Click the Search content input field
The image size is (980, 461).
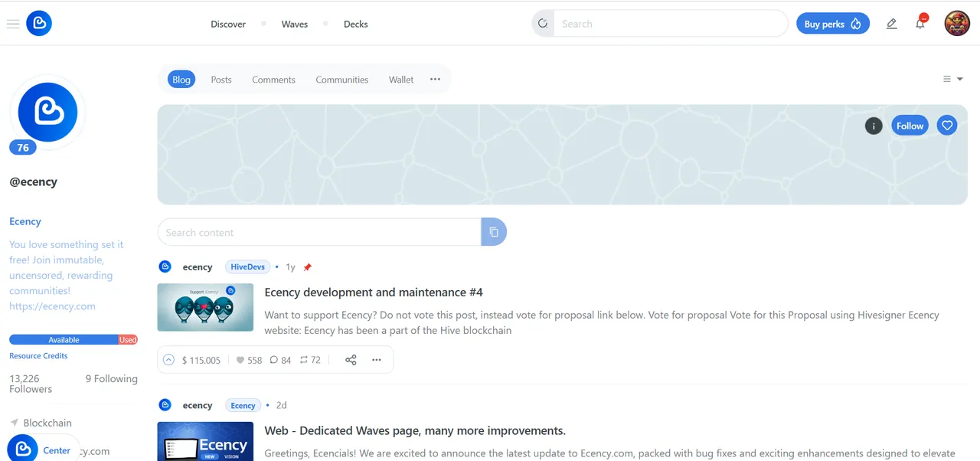[x=319, y=232]
